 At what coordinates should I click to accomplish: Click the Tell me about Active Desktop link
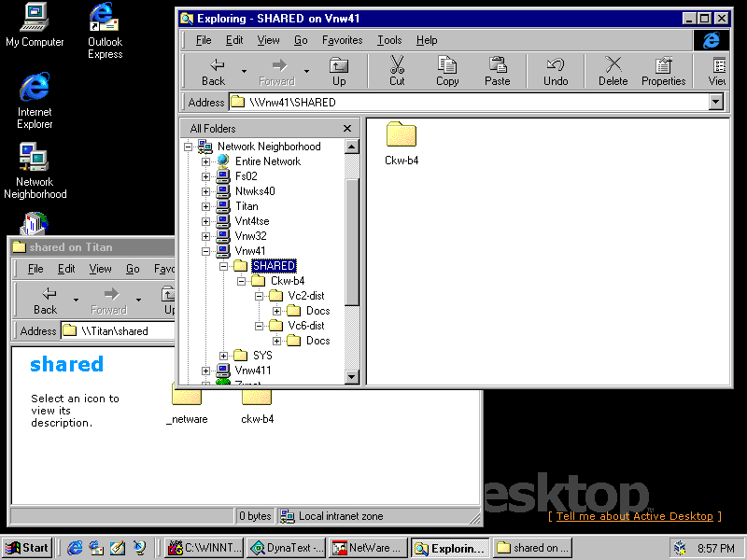click(635, 516)
